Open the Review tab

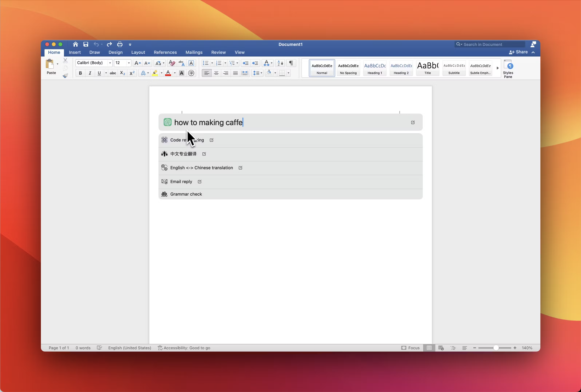(x=218, y=52)
